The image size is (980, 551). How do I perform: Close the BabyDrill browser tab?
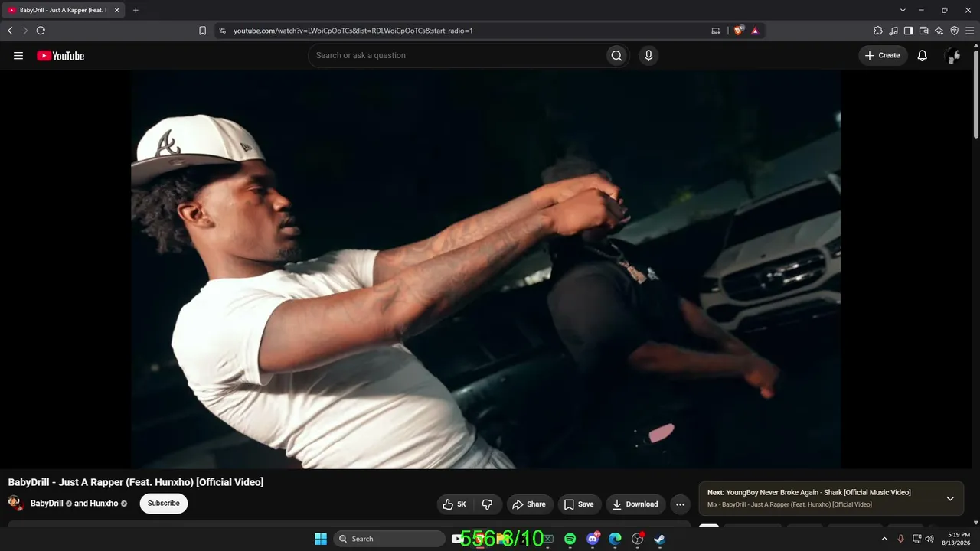(x=116, y=10)
